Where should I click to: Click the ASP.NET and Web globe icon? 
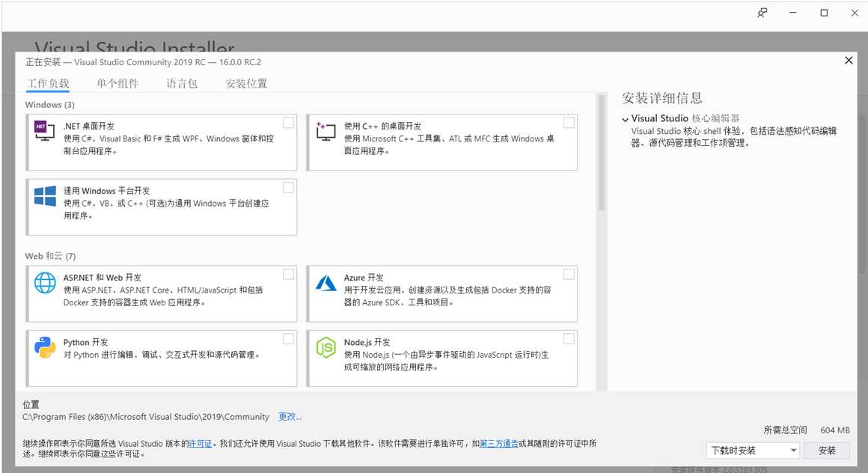[45, 282]
